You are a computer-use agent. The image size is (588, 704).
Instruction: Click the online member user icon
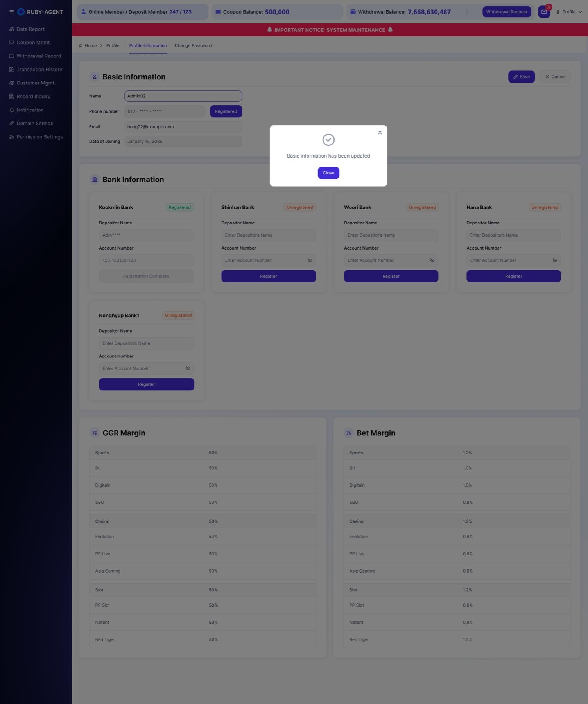[x=84, y=12]
